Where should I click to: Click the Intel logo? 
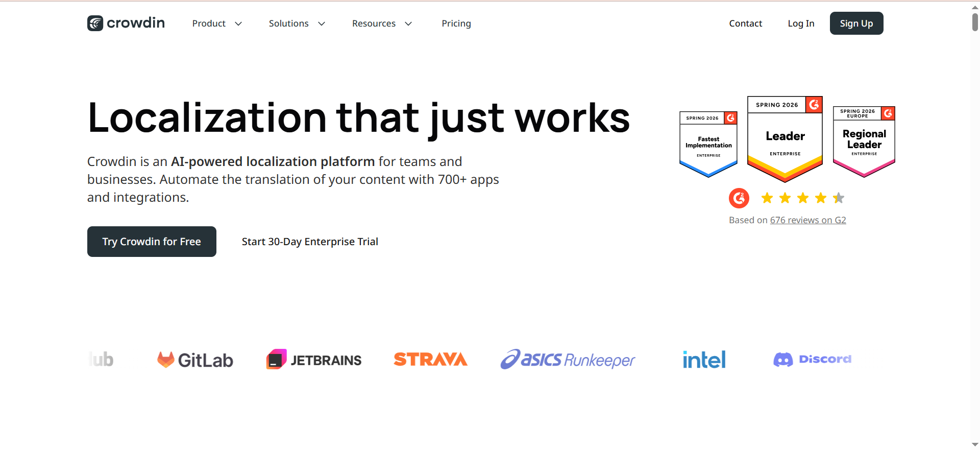pos(704,360)
